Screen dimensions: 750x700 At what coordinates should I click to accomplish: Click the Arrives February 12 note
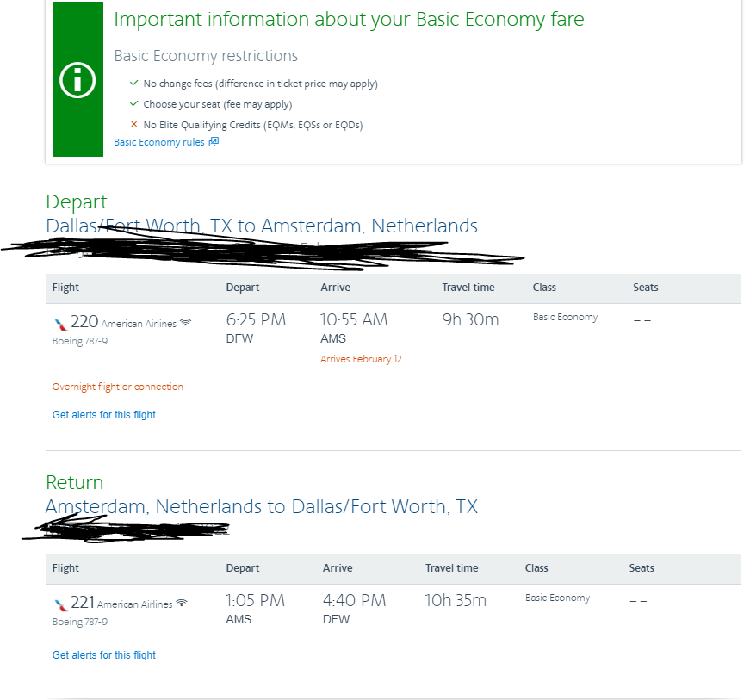tap(361, 359)
